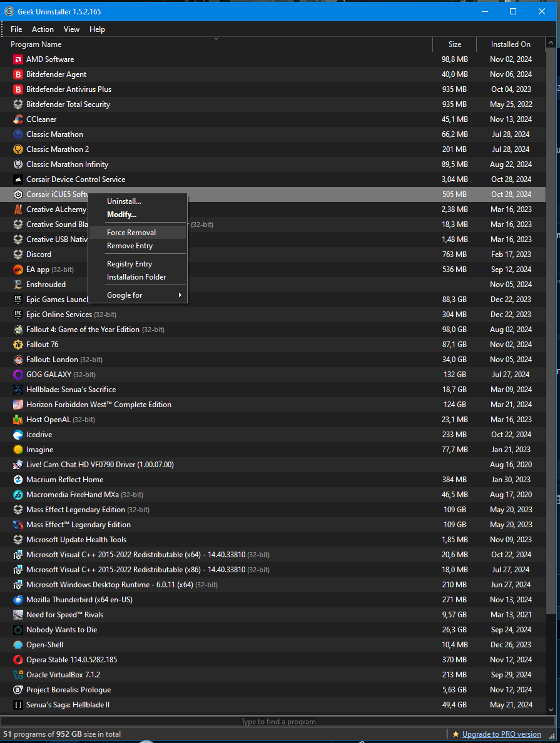Viewport: 560px width, 743px height.
Task: Select Visual C++ 2015-2022 Redistributable (x64)
Action: pos(273,555)
